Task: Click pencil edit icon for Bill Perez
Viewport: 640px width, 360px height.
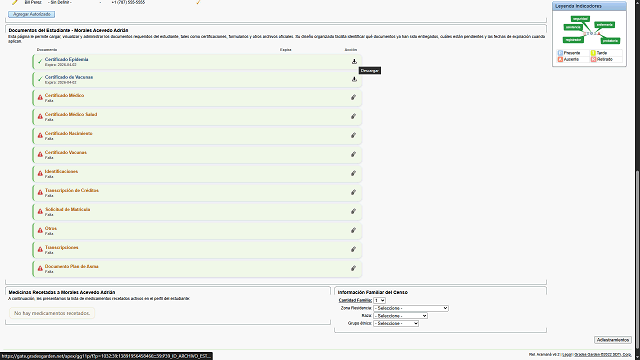Action: 15,2
